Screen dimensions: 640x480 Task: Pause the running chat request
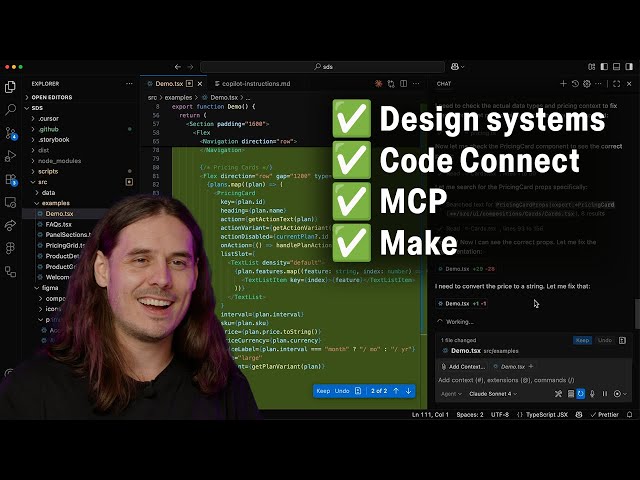point(604,394)
